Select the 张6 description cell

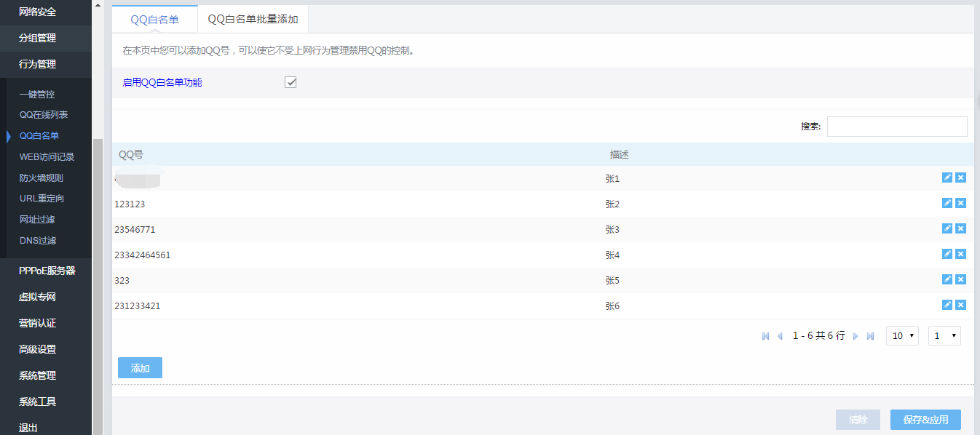pos(612,306)
